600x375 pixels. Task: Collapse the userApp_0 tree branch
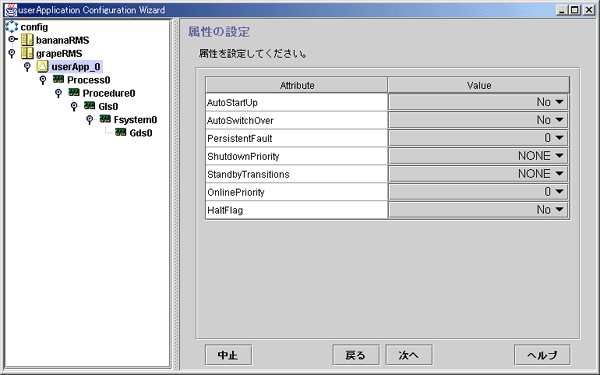click(x=27, y=67)
